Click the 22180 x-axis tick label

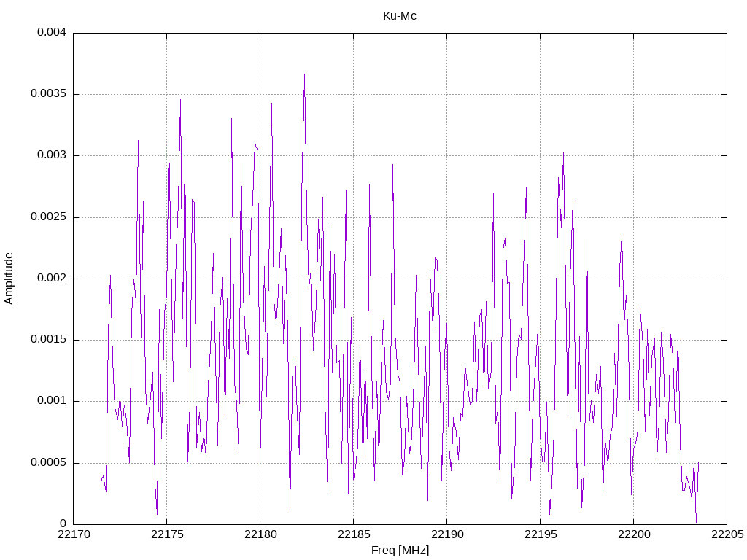coord(260,534)
